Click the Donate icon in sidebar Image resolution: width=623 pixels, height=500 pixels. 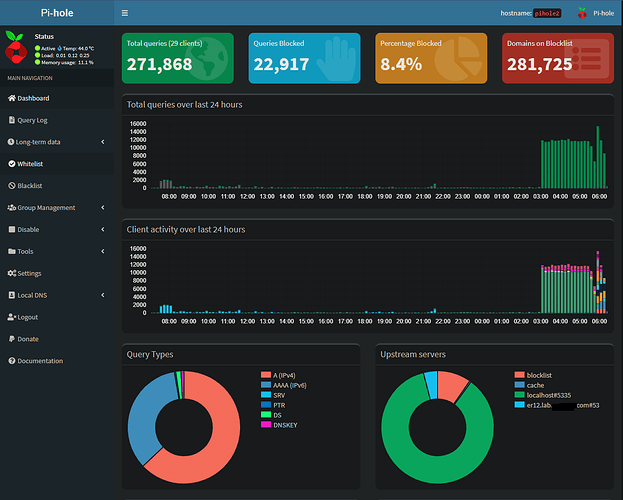coord(11,339)
